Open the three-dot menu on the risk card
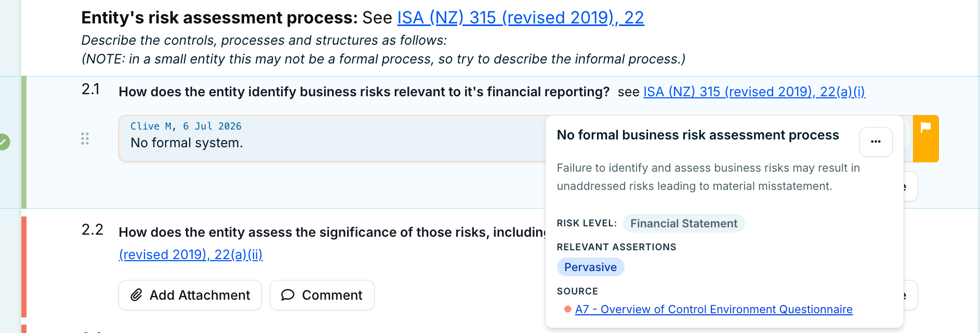This screenshot has height=333, width=980. pyautogui.click(x=876, y=142)
